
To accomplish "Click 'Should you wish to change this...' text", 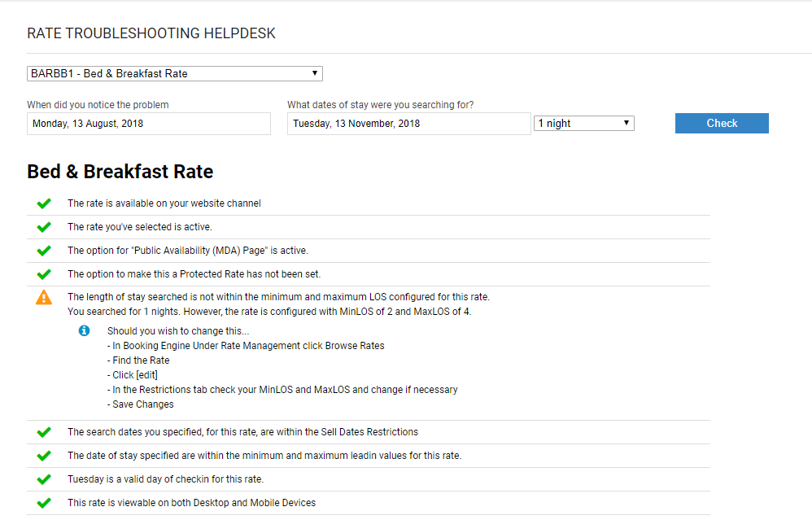I will [178, 331].
